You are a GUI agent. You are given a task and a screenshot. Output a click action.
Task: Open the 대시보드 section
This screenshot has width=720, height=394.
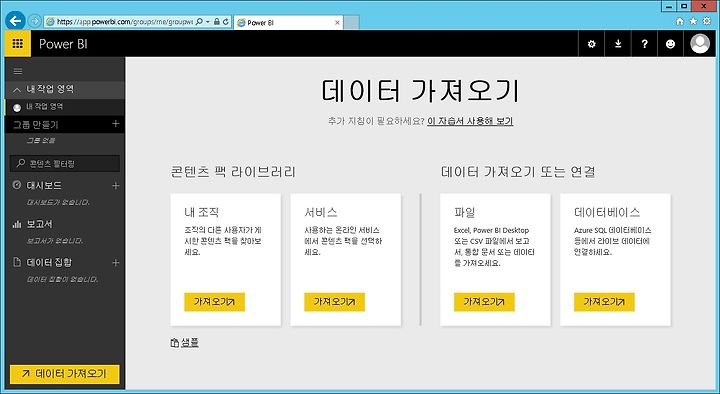(44, 186)
